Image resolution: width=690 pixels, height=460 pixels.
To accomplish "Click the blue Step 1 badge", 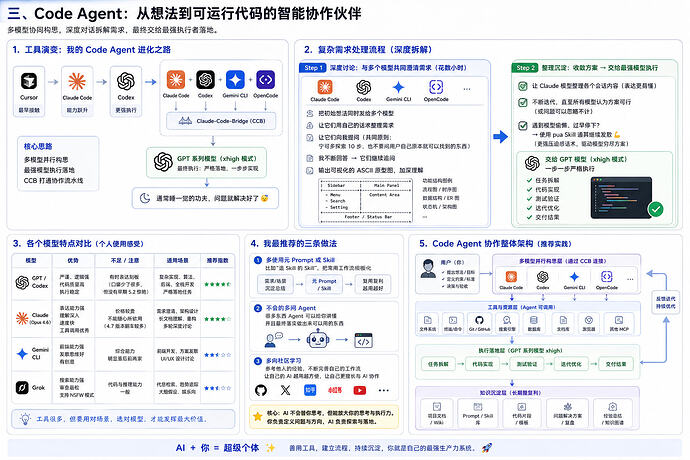I will 312,68.
